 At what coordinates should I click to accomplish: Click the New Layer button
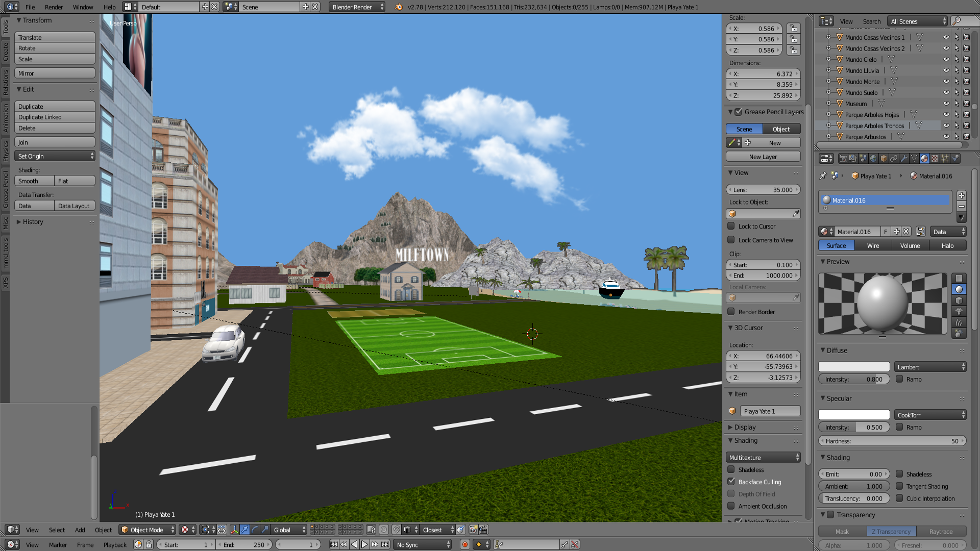tap(763, 157)
